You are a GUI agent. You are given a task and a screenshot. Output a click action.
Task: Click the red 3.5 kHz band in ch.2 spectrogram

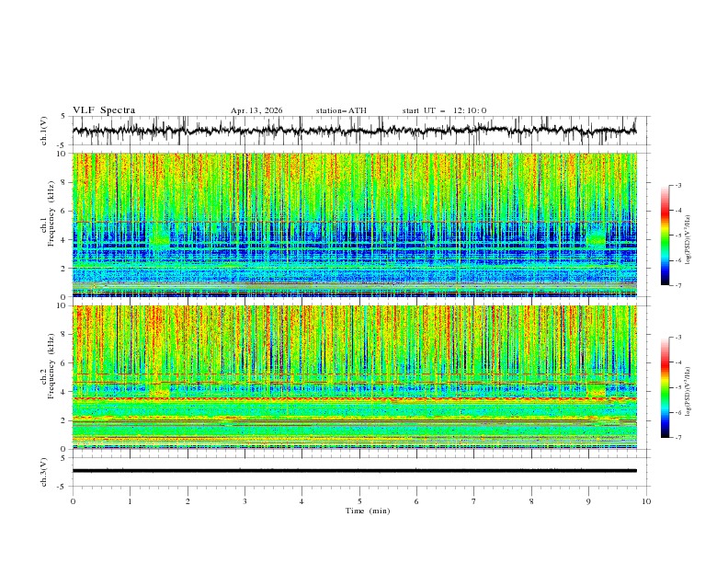point(354,398)
